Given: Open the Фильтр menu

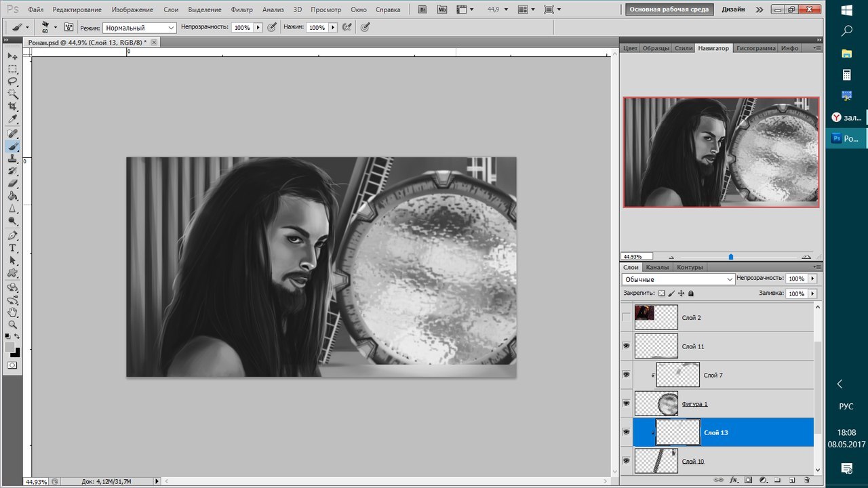Looking at the screenshot, I should (x=241, y=9).
